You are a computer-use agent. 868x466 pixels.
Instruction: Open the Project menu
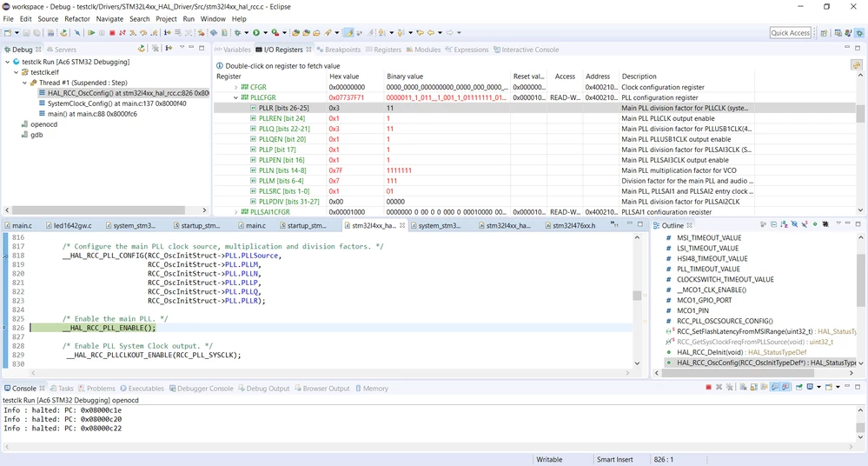point(166,19)
